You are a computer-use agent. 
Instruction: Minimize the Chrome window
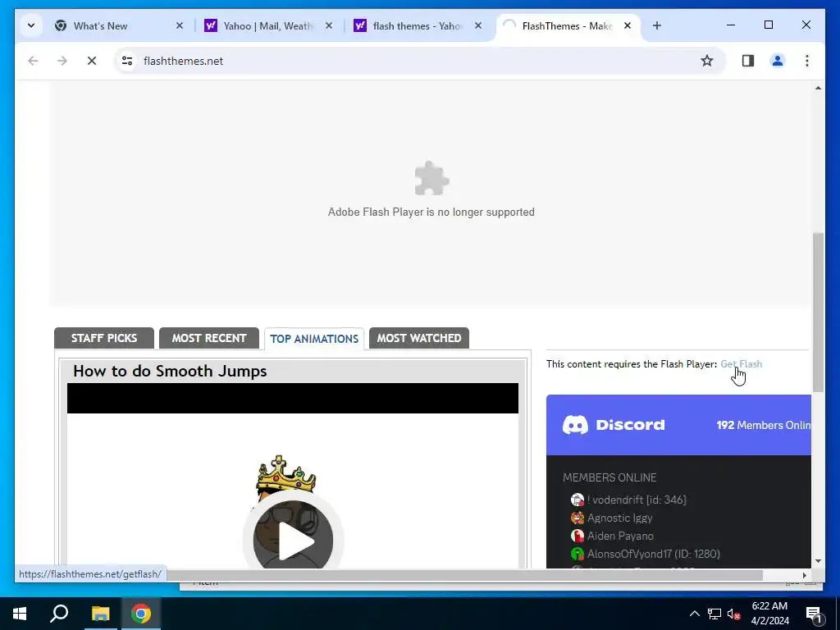(x=731, y=25)
